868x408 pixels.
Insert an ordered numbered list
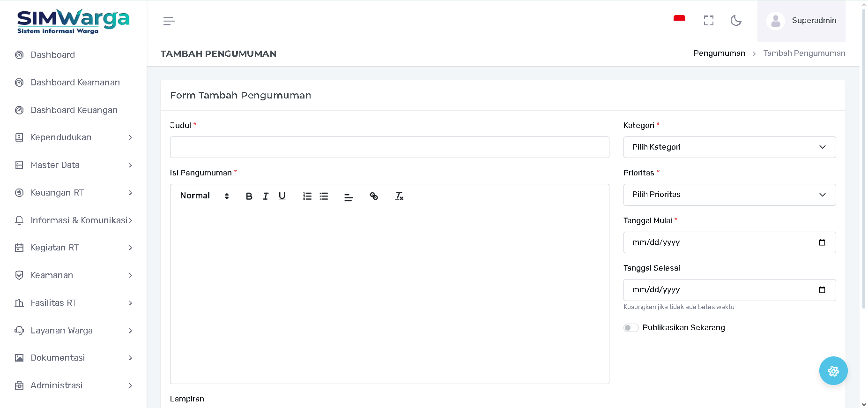coord(307,196)
